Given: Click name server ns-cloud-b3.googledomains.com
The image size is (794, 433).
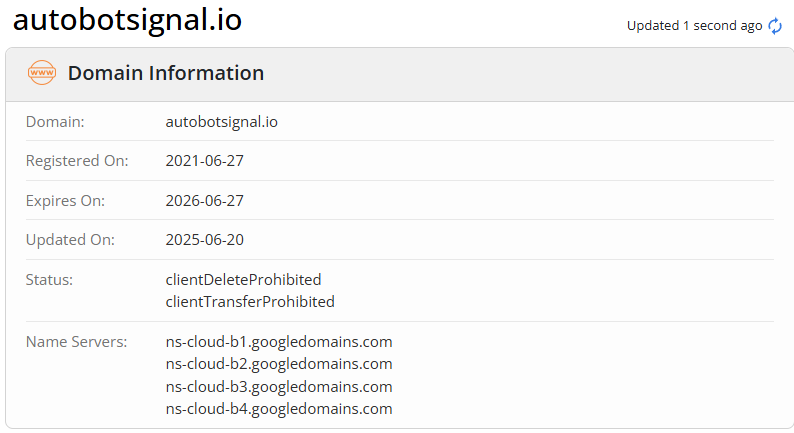Looking at the screenshot, I should [x=279, y=386].
